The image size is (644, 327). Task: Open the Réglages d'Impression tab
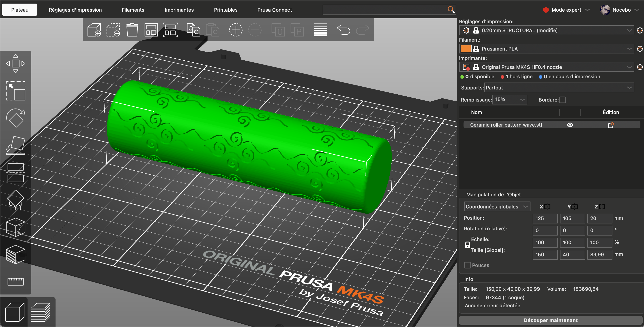[75, 10]
